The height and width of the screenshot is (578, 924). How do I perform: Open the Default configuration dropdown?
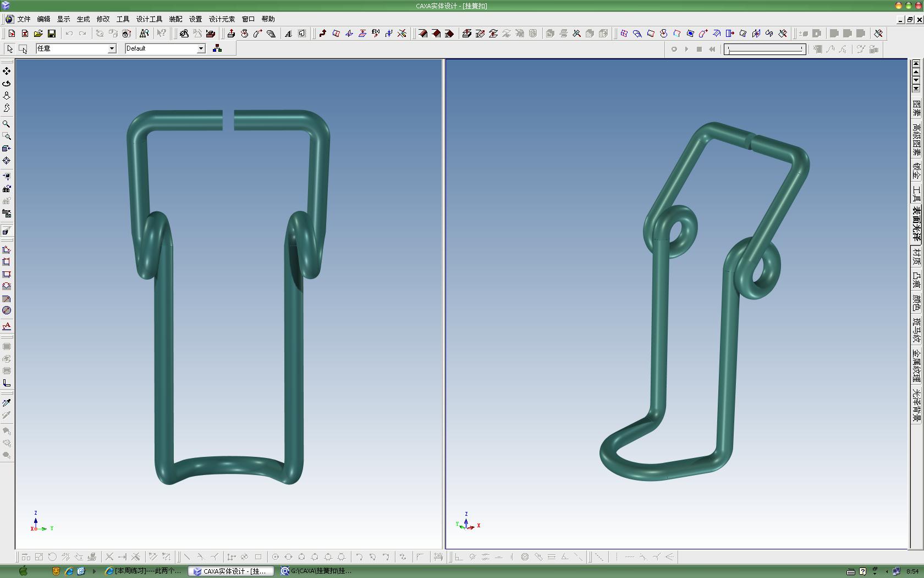pyautogui.click(x=201, y=48)
